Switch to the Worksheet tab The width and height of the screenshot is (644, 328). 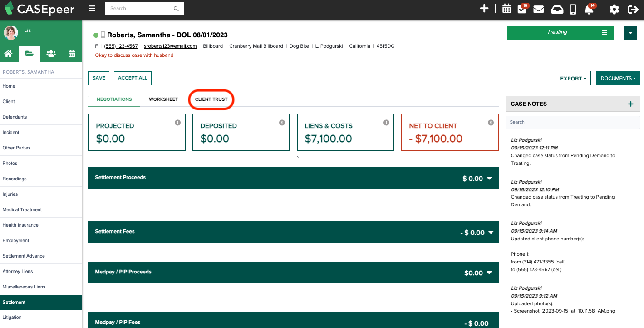click(163, 99)
